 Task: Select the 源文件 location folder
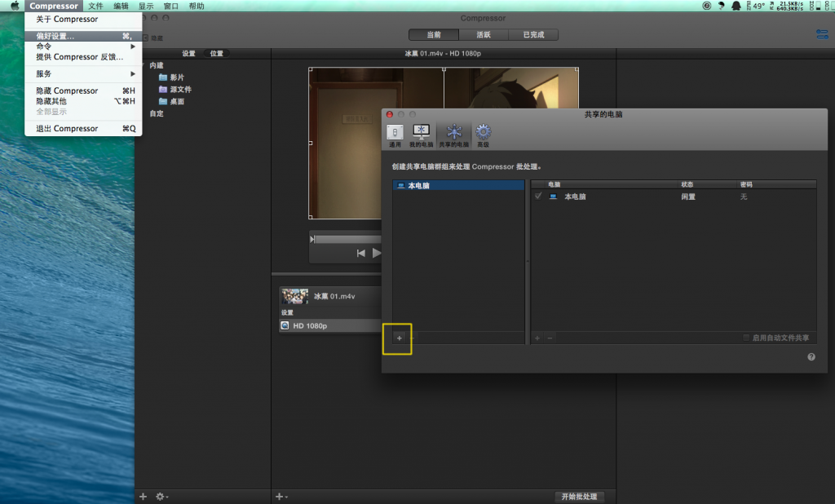tap(180, 89)
